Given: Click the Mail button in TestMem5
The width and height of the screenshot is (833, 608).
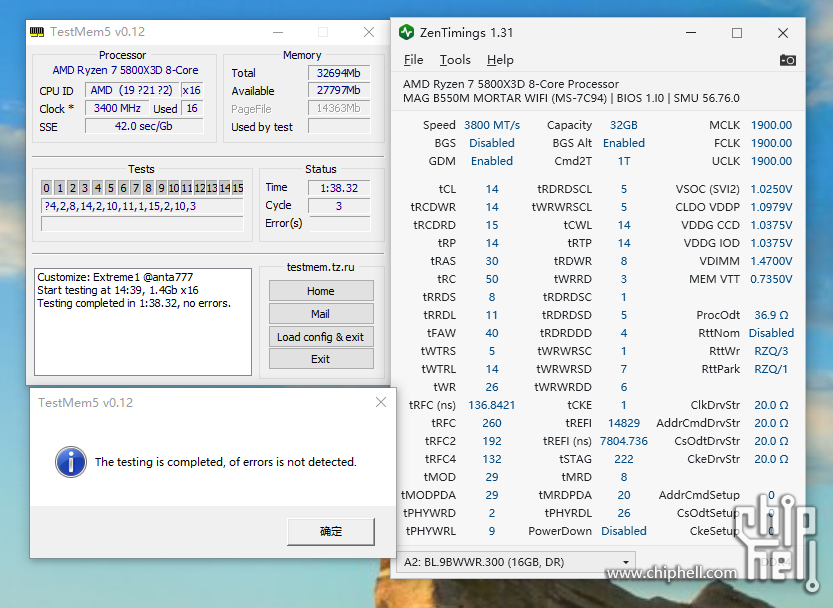Looking at the screenshot, I should tap(321, 314).
